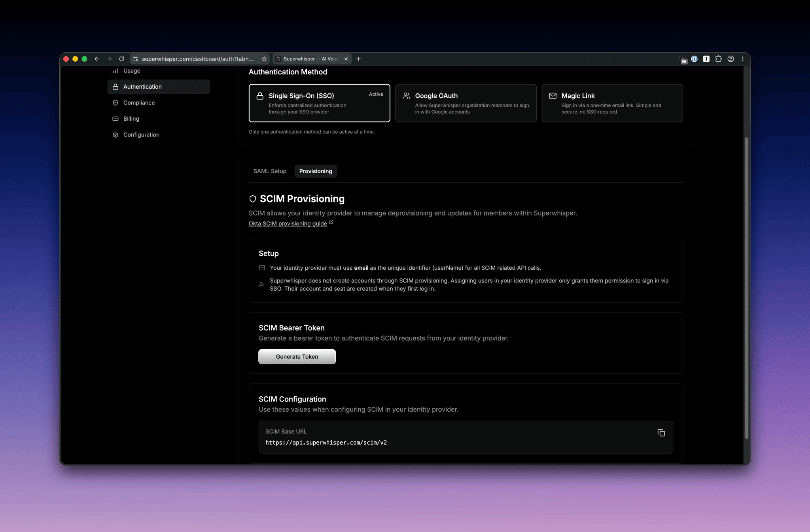
Task: Open Billing in the sidebar
Action: [x=159, y=119]
